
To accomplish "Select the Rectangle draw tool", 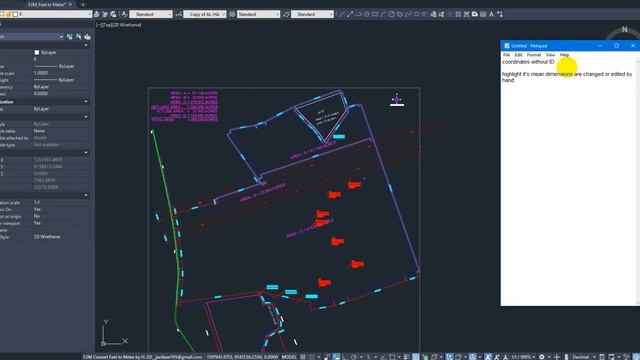I will click(375, 14).
